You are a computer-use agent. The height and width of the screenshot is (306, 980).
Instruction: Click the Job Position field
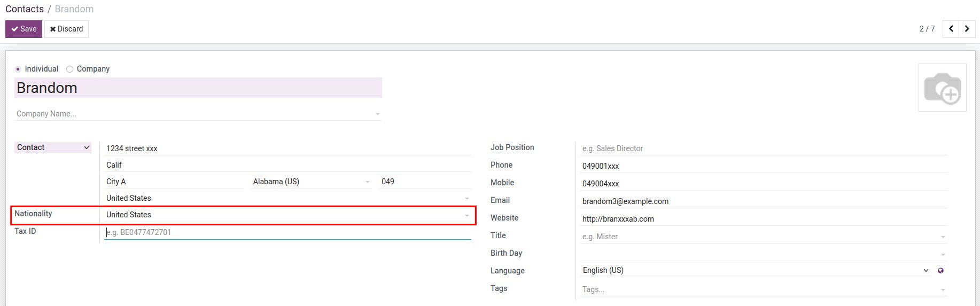pyautogui.click(x=763, y=148)
